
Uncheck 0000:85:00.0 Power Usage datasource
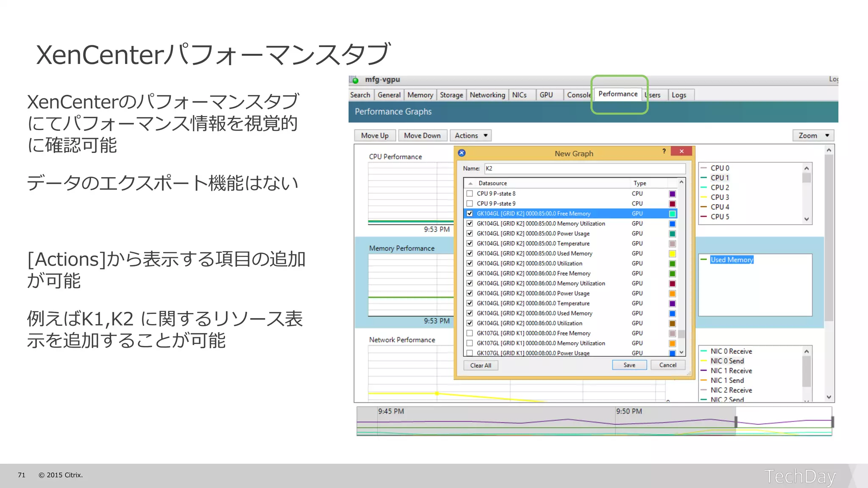(470, 233)
